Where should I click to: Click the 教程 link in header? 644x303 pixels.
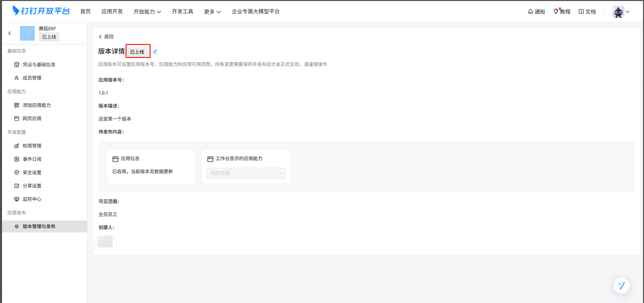point(565,11)
